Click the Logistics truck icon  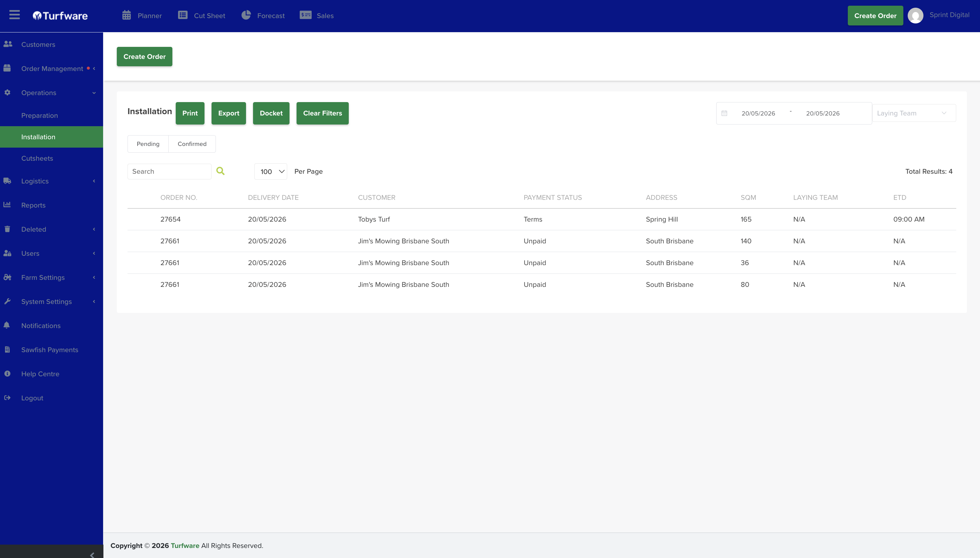(x=7, y=181)
